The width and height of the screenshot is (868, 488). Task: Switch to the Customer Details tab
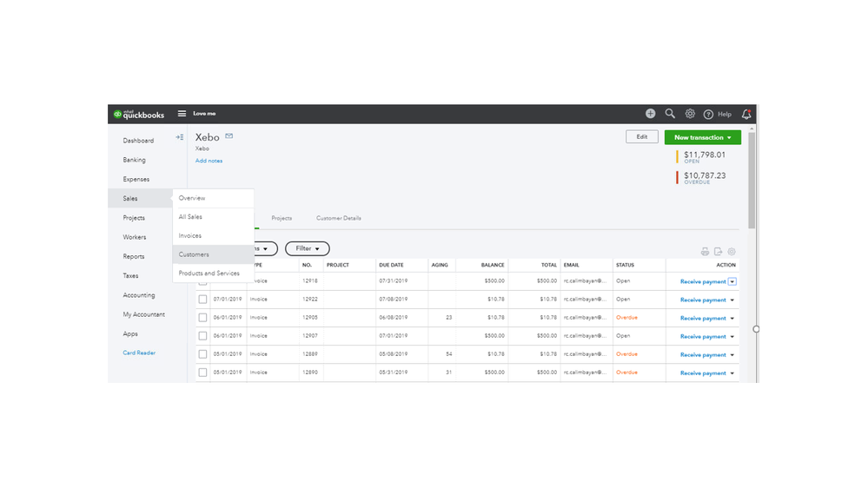click(338, 218)
